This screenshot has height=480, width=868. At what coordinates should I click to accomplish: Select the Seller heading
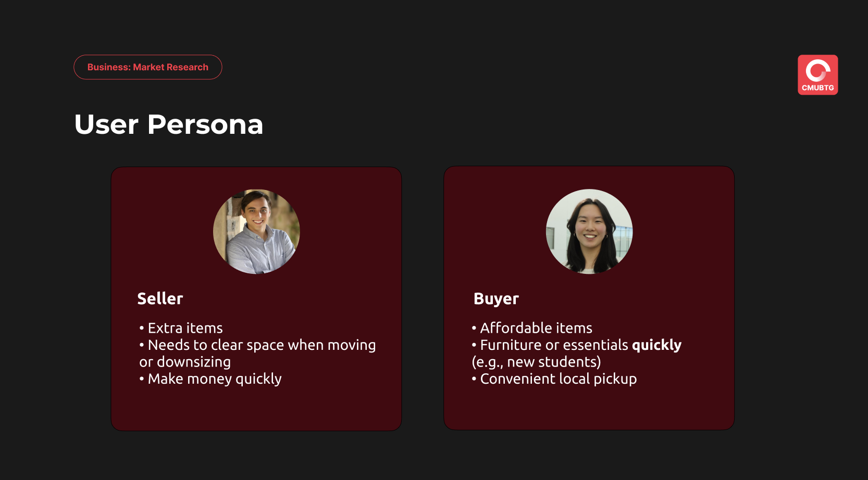[x=160, y=298]
